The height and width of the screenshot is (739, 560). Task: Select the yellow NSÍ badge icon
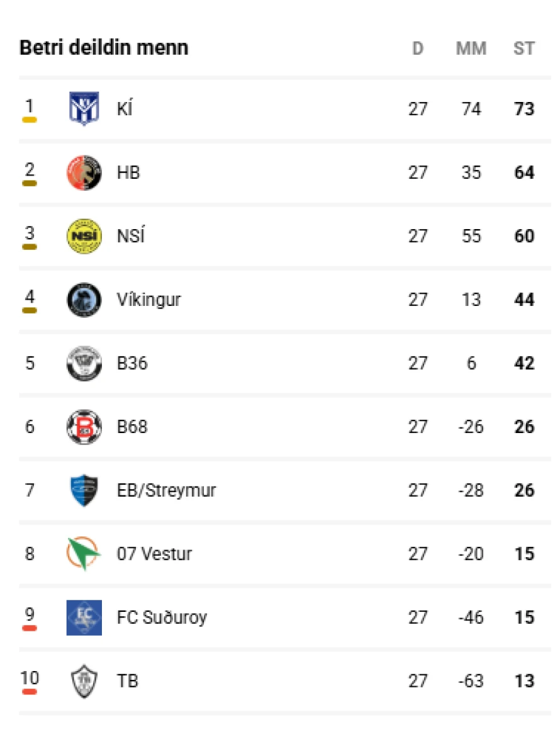84,236
